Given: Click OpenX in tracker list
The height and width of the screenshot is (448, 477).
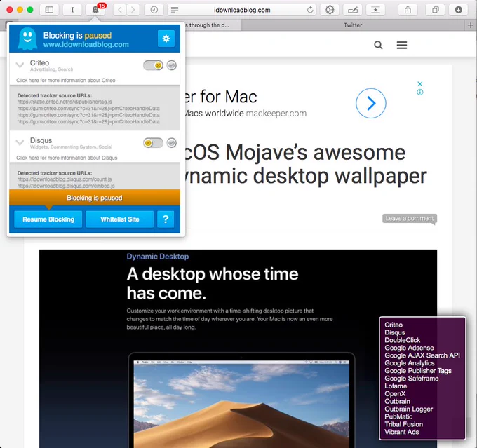Looking at the screenshot, I should point(395,393).
